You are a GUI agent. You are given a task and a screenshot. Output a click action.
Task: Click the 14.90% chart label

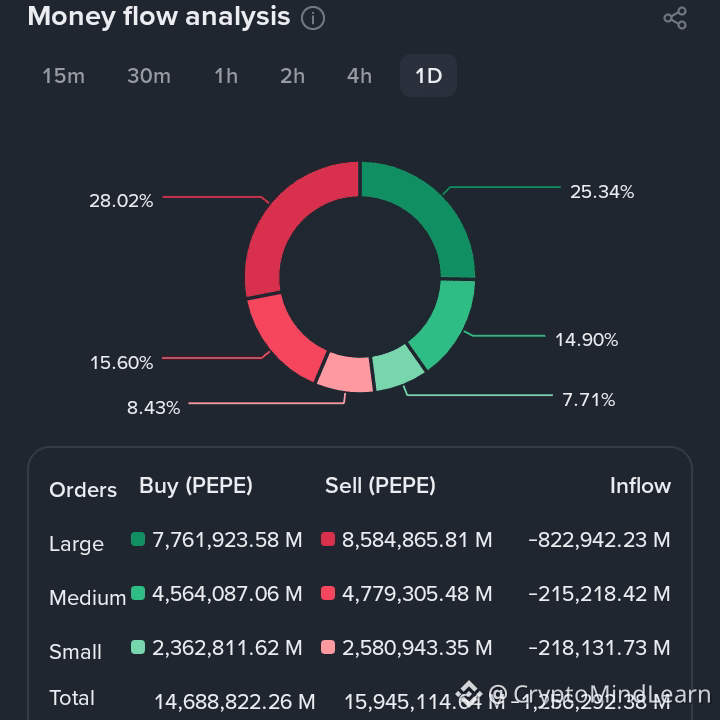pos(586,340)
